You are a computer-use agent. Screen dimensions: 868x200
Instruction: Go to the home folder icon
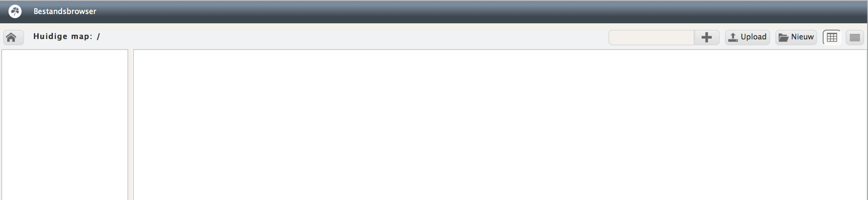click(11, 37)
